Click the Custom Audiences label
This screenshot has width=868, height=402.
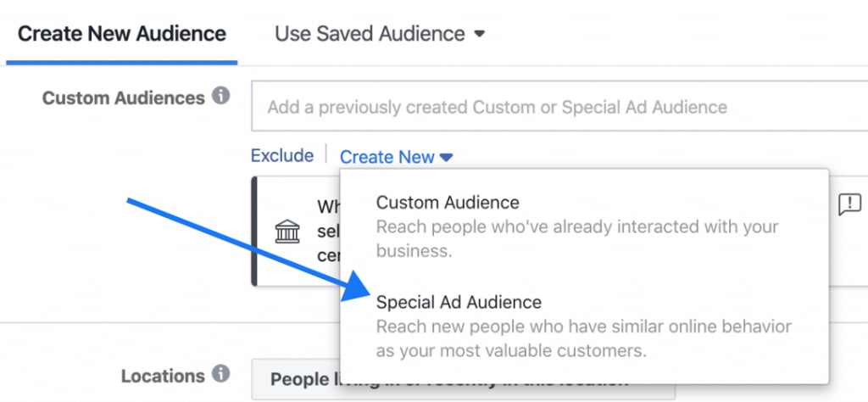pos(124,98)
